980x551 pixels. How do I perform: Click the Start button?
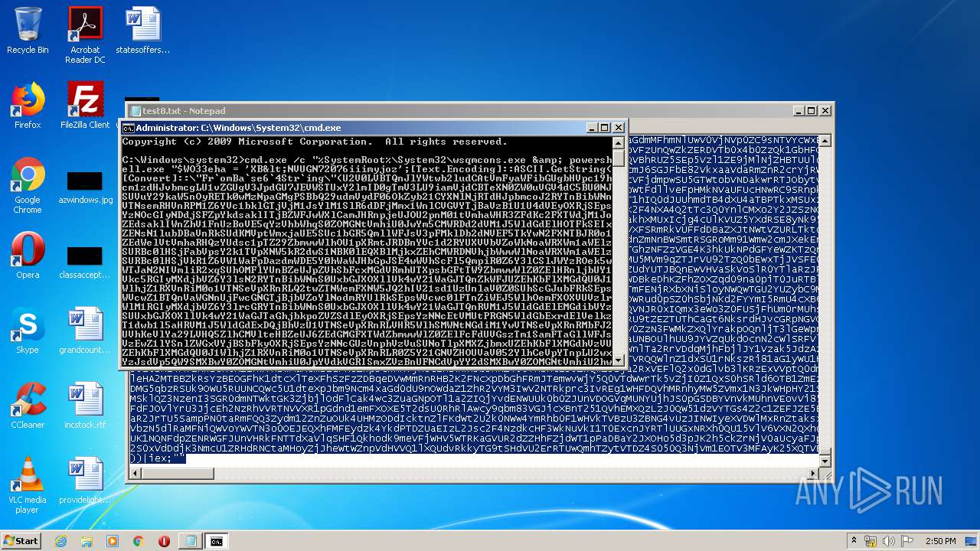(21, 540)
